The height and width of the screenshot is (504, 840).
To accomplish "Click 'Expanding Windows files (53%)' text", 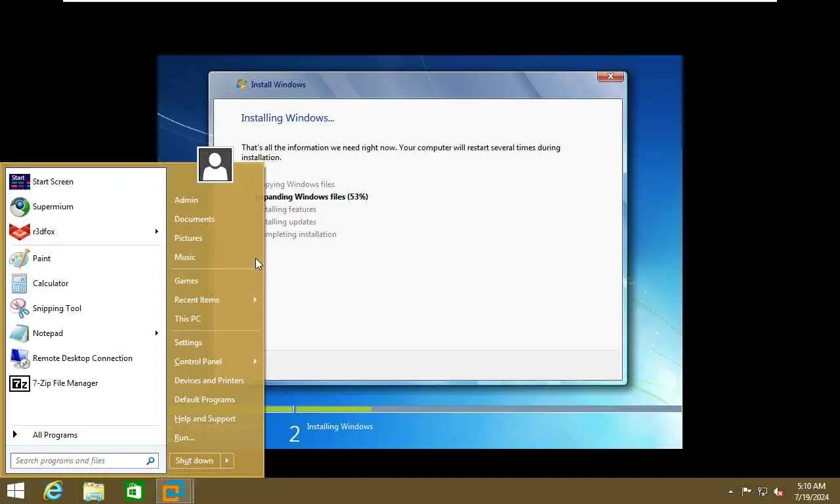I will coord(315,197).
